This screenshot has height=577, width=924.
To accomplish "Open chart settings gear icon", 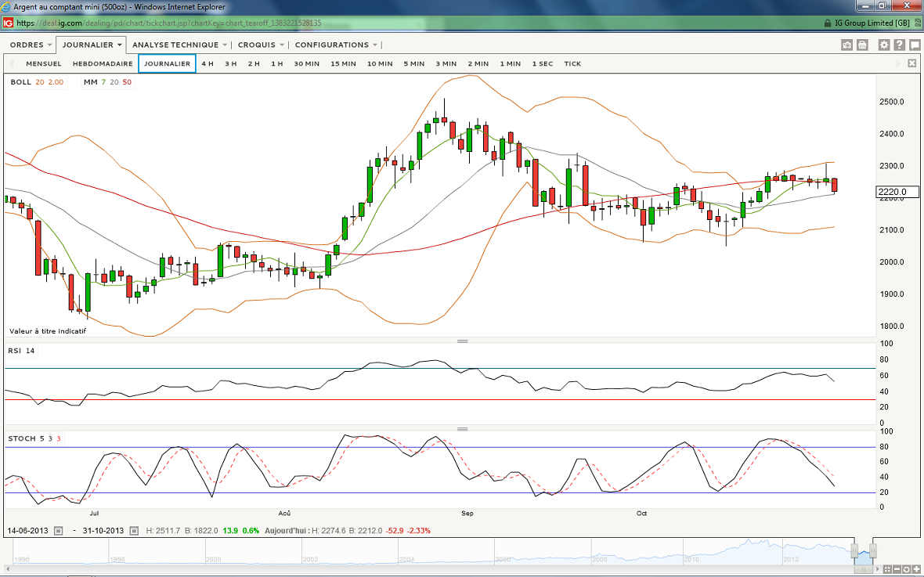I will pos(884,45).
